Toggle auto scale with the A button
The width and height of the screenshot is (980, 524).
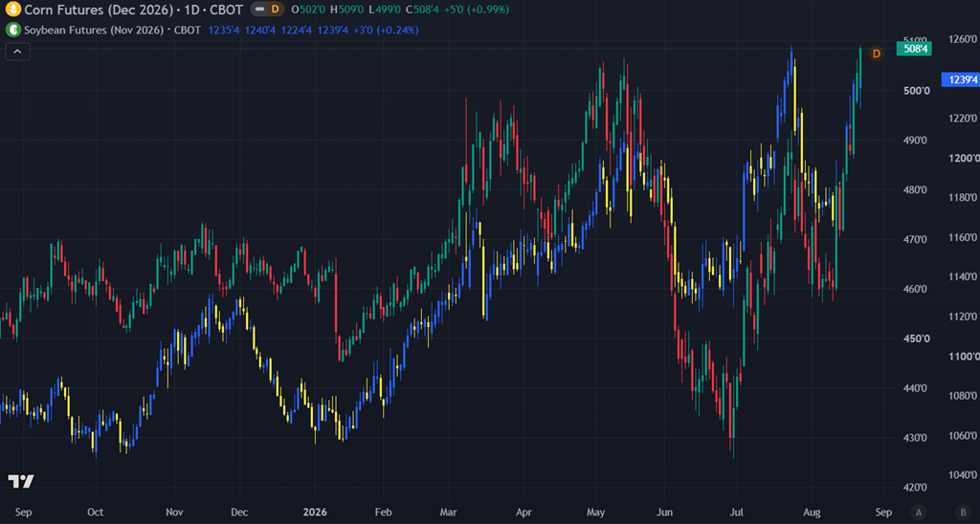pos(918,513)
